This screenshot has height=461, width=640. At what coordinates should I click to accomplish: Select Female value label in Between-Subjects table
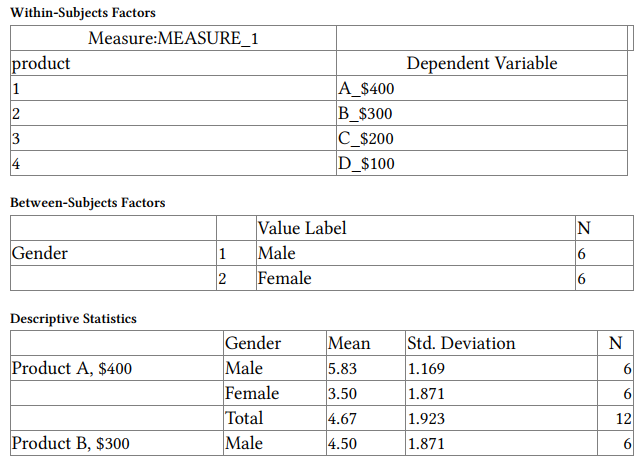pyautogui.click(x=284, y=278)
